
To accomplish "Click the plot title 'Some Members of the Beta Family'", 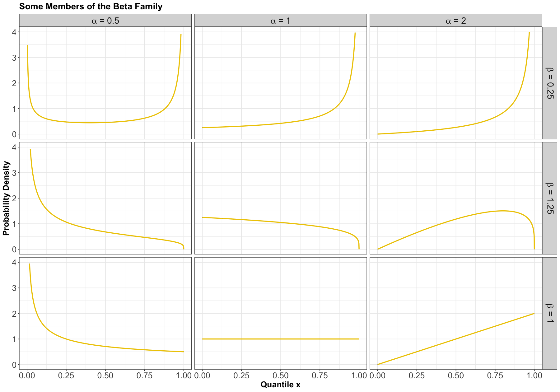I will [x=91, y=6].
